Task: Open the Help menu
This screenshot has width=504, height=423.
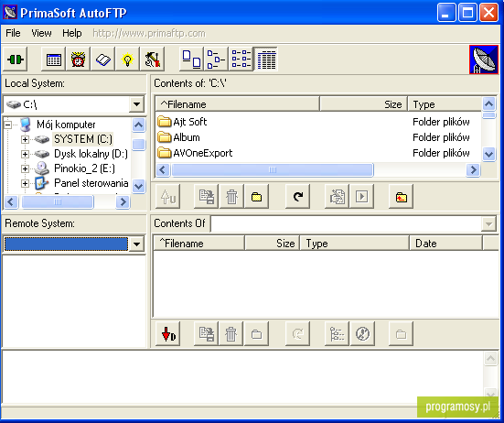Action: click(72, 33)
